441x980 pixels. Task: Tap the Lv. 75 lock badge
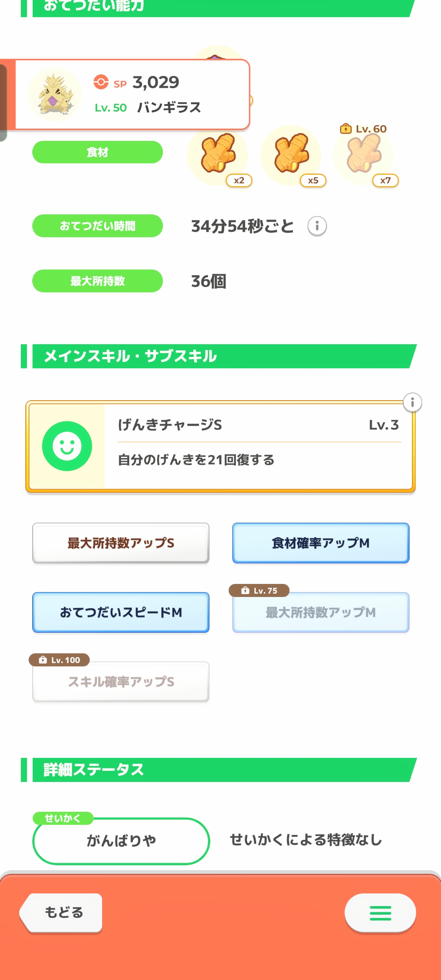(259, 590)
